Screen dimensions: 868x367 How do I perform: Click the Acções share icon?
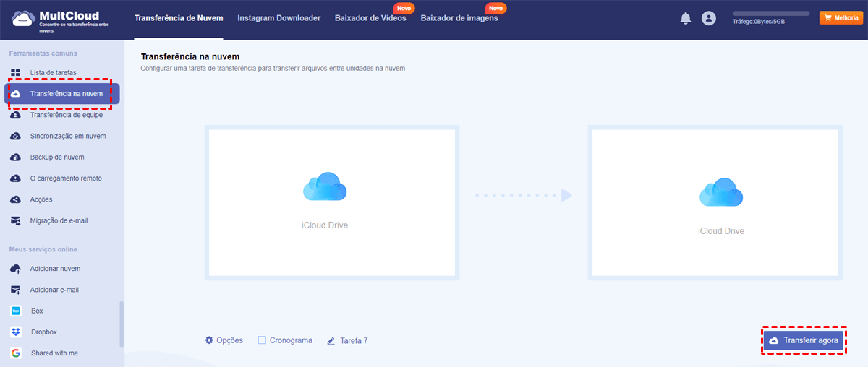pyautogui.click(x=15, y=199)
